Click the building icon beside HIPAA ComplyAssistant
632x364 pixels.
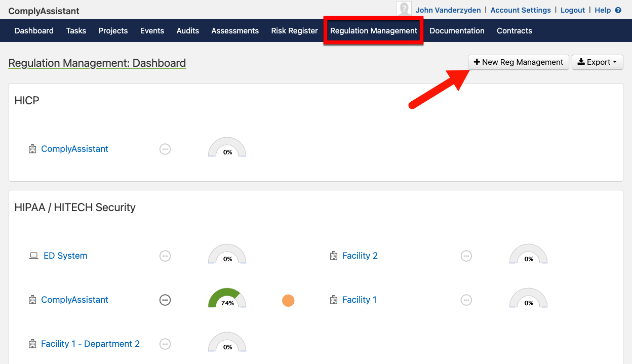[32, 300]
